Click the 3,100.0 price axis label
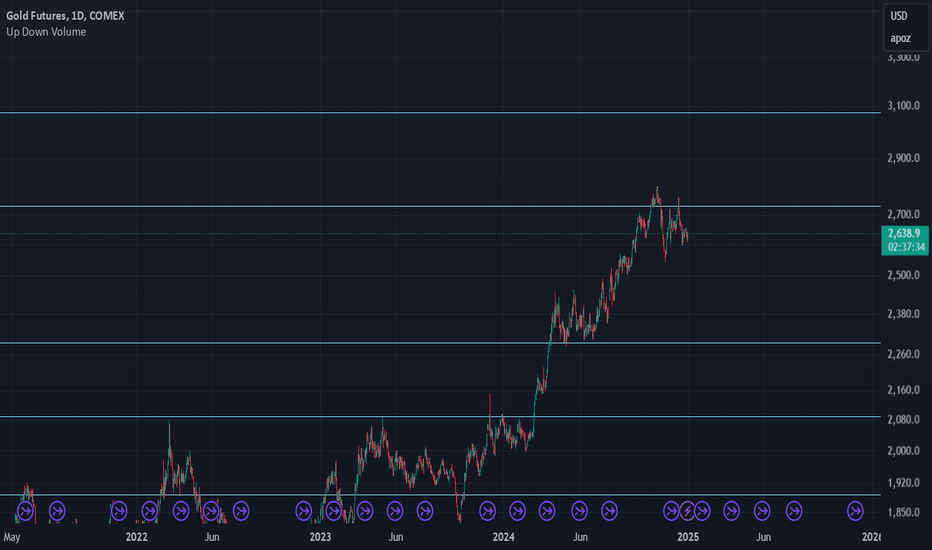932x550 pixels. pyautogui.click(x=903, y=105)
